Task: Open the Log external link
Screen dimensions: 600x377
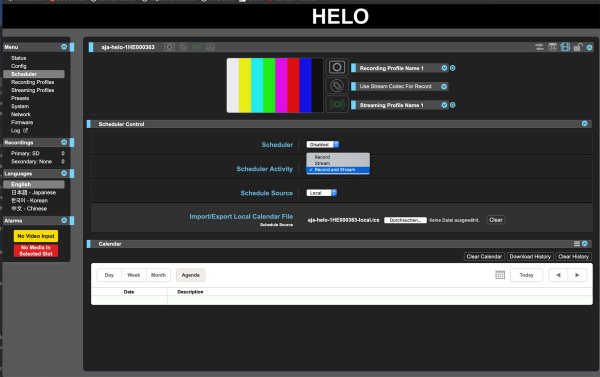Action: pos(19,131)
